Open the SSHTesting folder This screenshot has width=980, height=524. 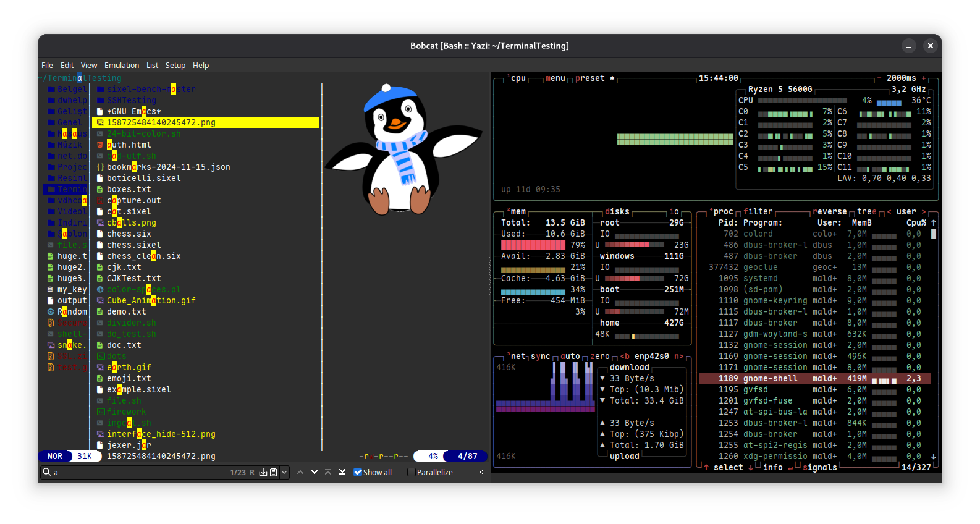131,100
